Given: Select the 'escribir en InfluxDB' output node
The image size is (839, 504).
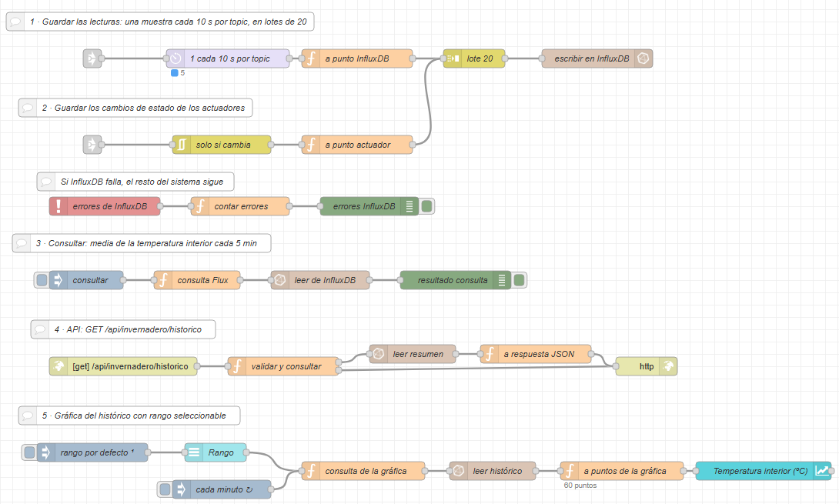Looking at the screenshot, I should click(597, 58).
